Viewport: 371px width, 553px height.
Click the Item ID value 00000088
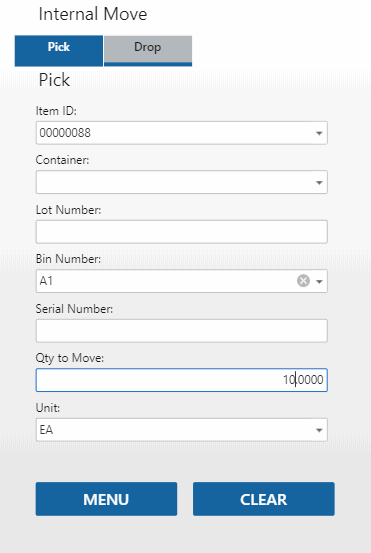pyautogui.click(x=65, y=133)
